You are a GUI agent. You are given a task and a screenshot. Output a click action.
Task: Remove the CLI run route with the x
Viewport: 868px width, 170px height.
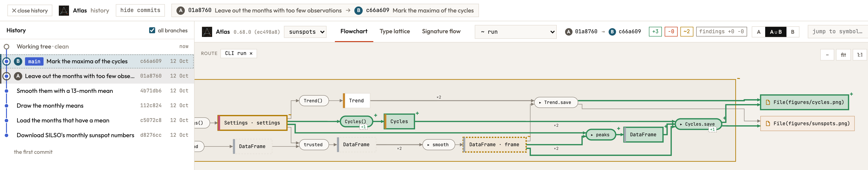251,53
